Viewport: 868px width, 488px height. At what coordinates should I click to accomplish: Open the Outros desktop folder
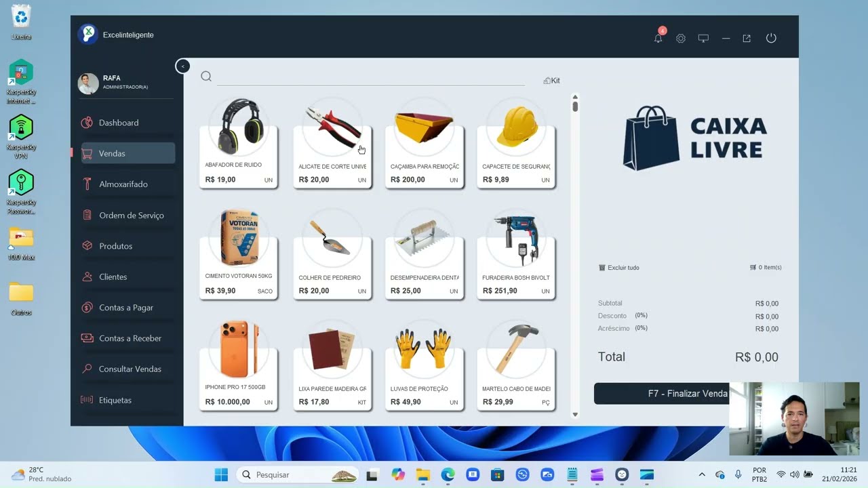[21, 298]
